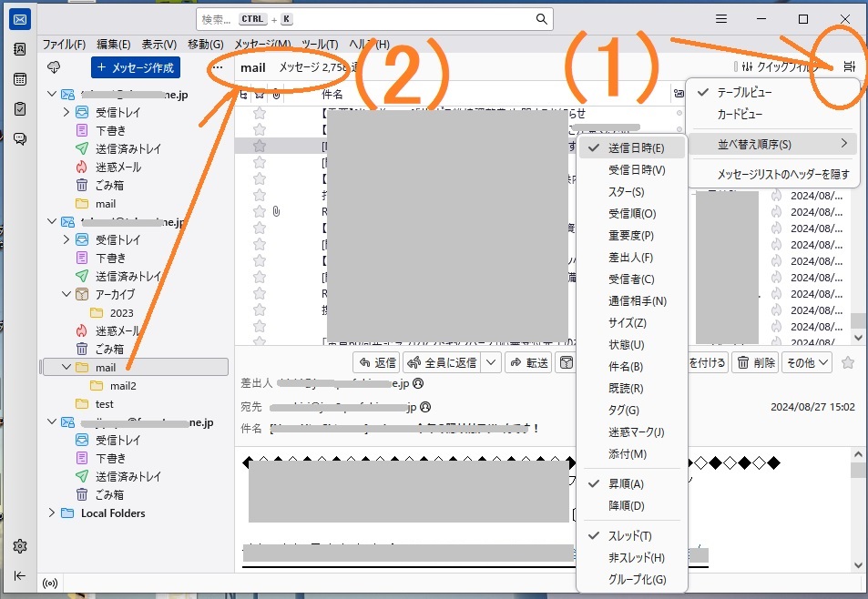Click the message list display options icon
The width and height of the screenshot is (868, 599).
pyautogui.click(x=849, y=66)
